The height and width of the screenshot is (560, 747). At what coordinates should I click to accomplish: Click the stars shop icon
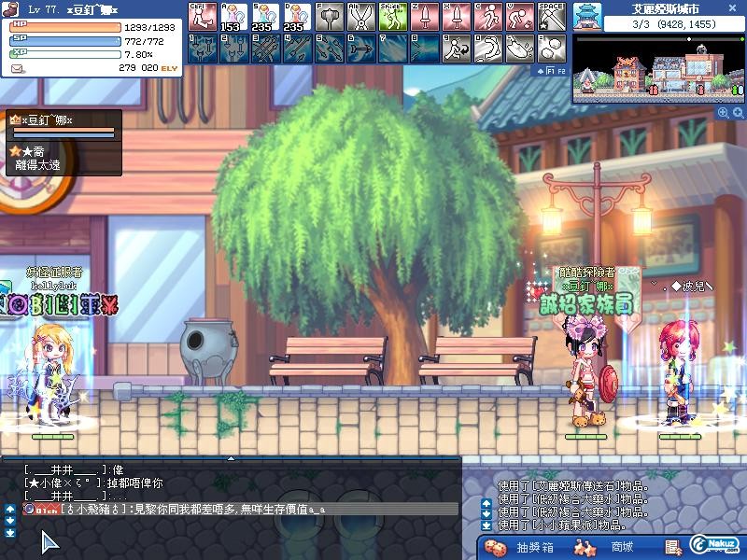point(585,548)
